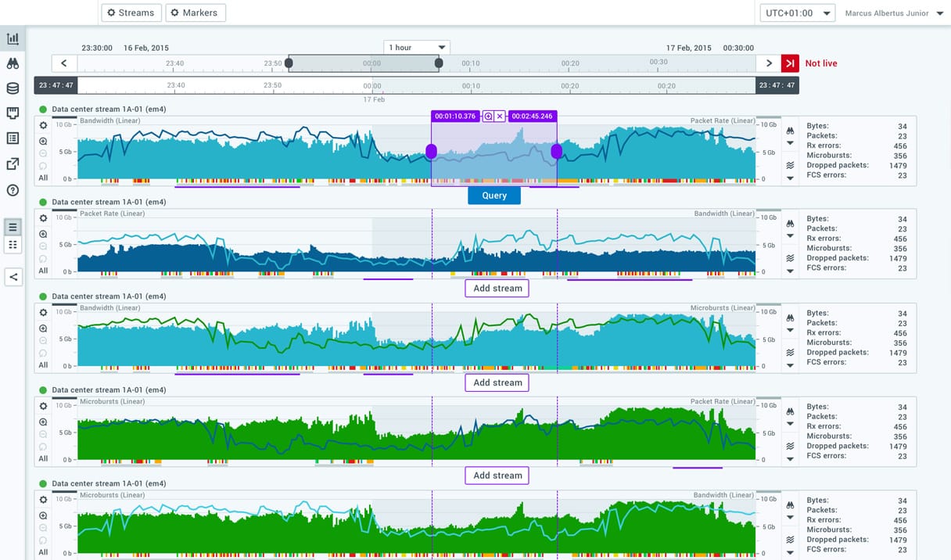
Task: Close the purple time selection with X icon
Action: 500,117
